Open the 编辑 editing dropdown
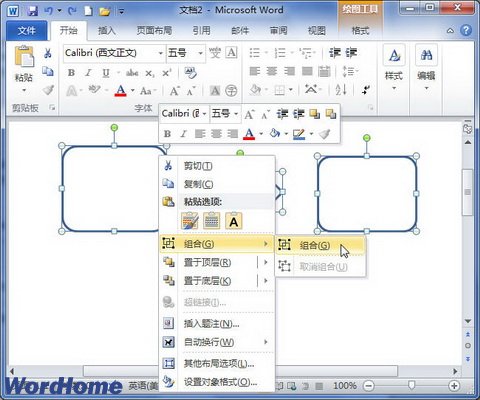The height and width of the screenshot is (400, 480). (427, 88)
